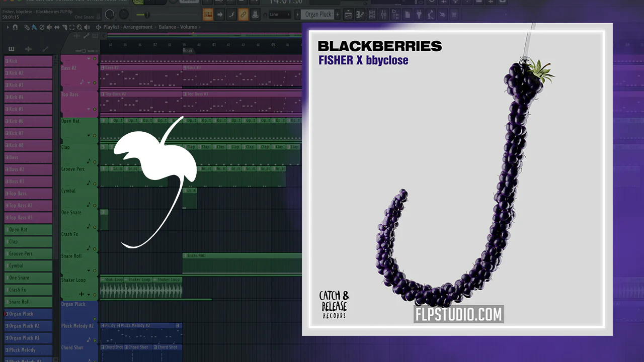Mute the Clap track
This screenshot has width=644, height=362.
95,162
